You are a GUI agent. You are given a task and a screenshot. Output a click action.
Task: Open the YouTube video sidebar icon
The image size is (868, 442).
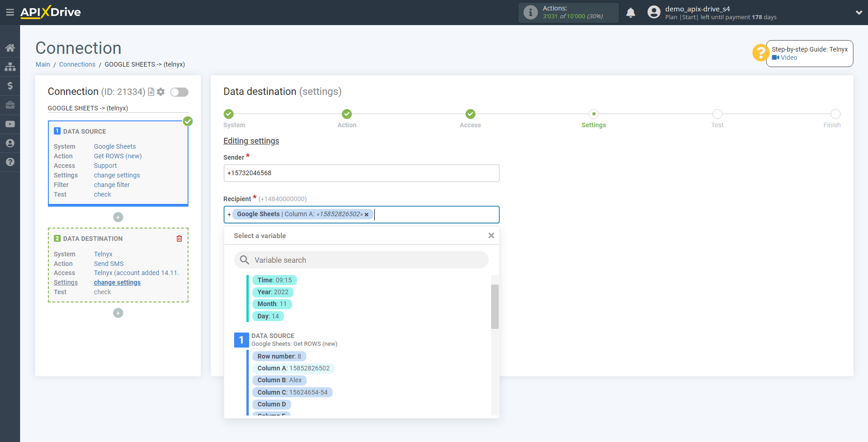[x=10, y=124]
